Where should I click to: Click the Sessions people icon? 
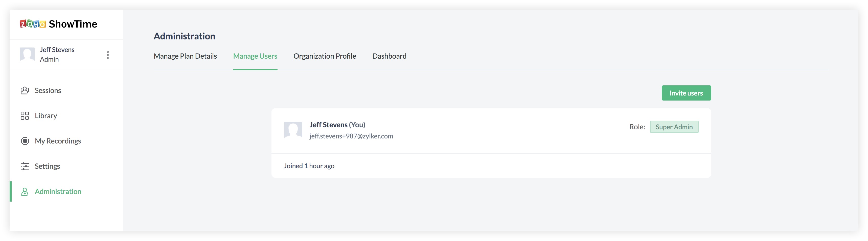(25, 90)
